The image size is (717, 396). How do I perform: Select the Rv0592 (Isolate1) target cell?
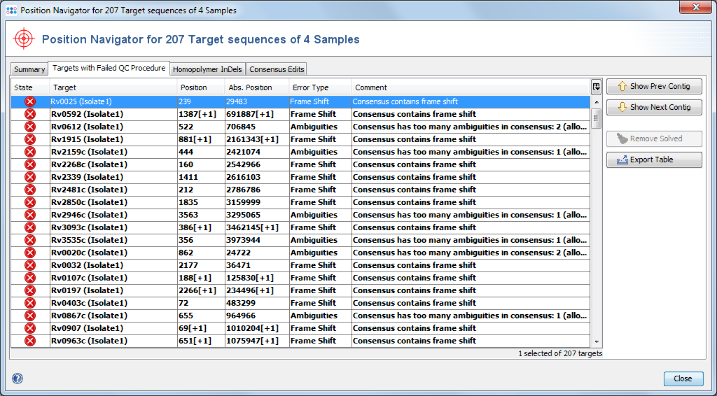click(x=113, y=114)
